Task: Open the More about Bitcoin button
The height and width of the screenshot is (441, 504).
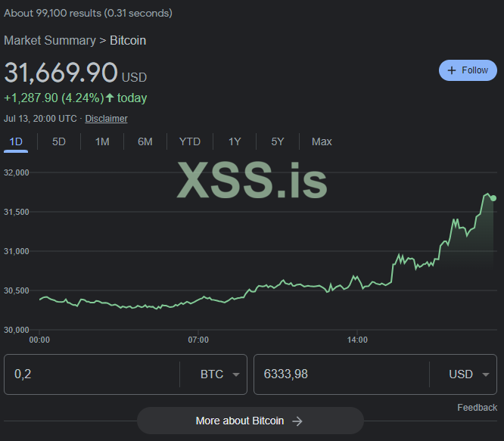Action: tap(250, 421)
